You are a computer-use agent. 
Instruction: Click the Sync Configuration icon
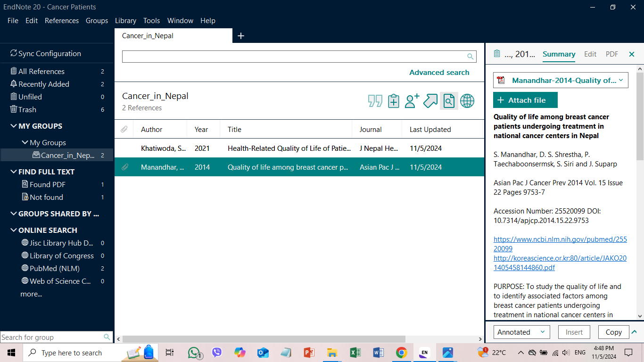click(14, 53)
